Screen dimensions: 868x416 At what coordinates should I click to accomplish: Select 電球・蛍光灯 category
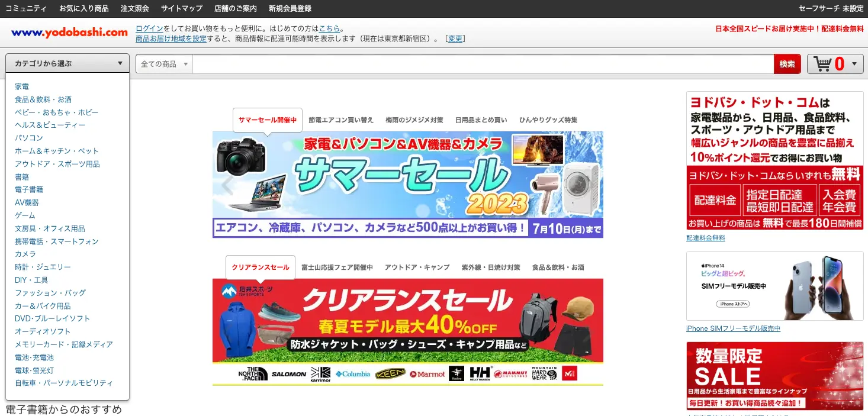[x=34, y=370]
